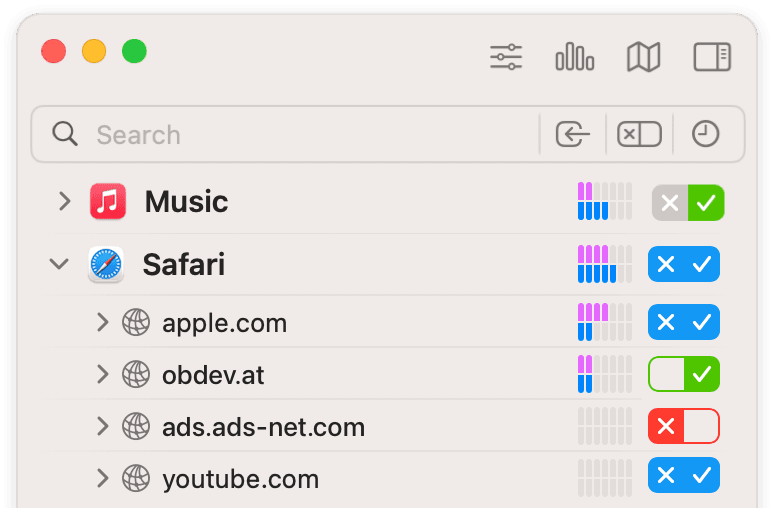Select the Music app icon
The height and width of the screenshot is (508, 774).
coord(108,201)
